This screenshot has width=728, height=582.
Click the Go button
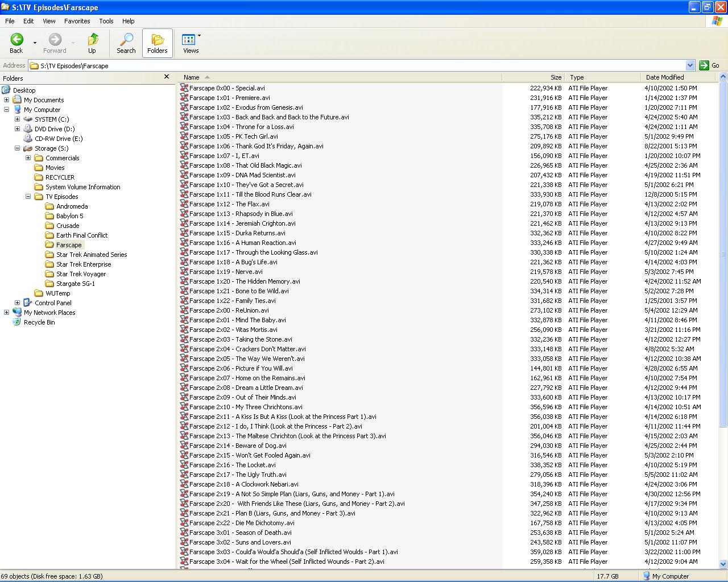coord(710,65)
